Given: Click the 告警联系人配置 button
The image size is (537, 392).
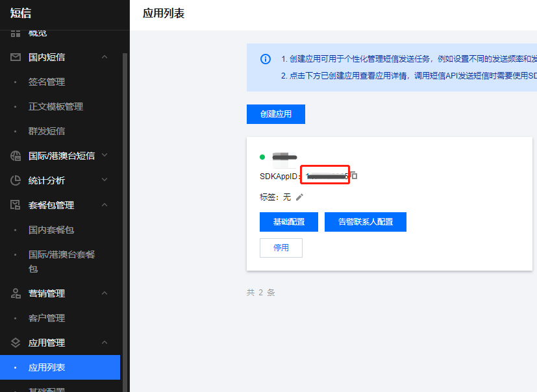Looking at the screenshot, I should click(366, 222).
